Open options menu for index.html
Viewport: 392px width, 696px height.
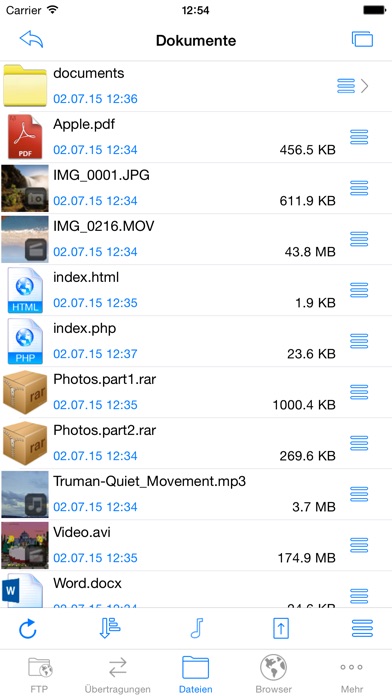359,290
